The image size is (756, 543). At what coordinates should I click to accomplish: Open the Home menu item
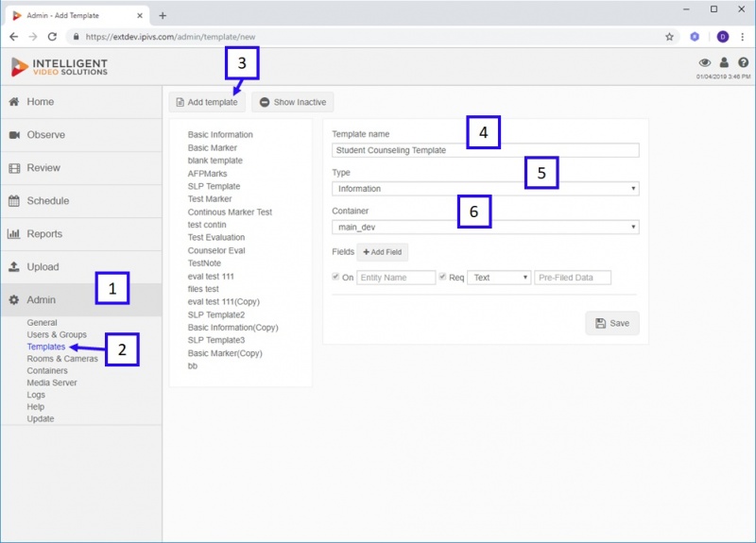[81, 102]
